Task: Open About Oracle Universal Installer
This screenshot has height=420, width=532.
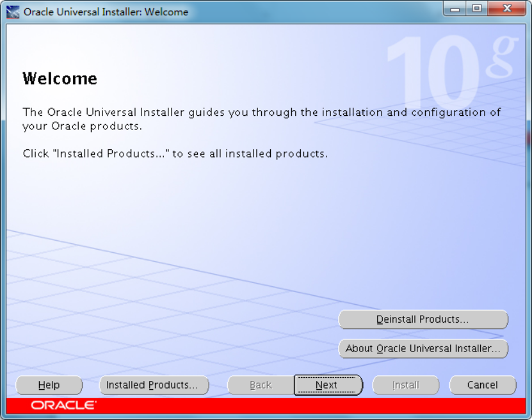Action: [x=423, y=349]
